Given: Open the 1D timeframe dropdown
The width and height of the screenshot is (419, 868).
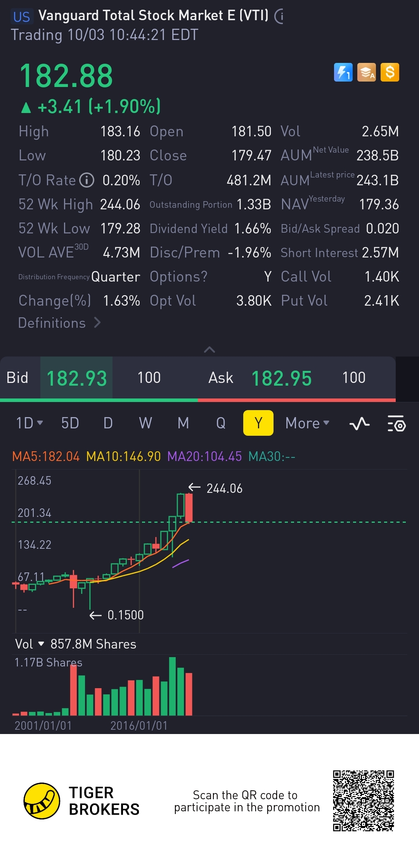Looking at the screenshot, I should 29,423.
